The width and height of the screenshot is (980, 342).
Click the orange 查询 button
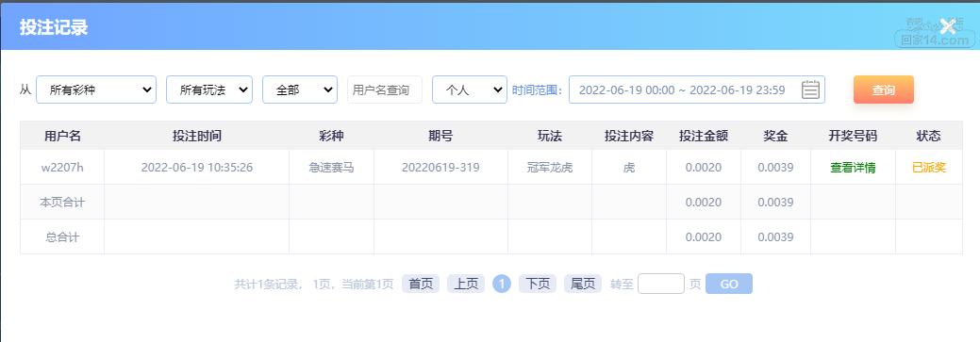point(884,90)
